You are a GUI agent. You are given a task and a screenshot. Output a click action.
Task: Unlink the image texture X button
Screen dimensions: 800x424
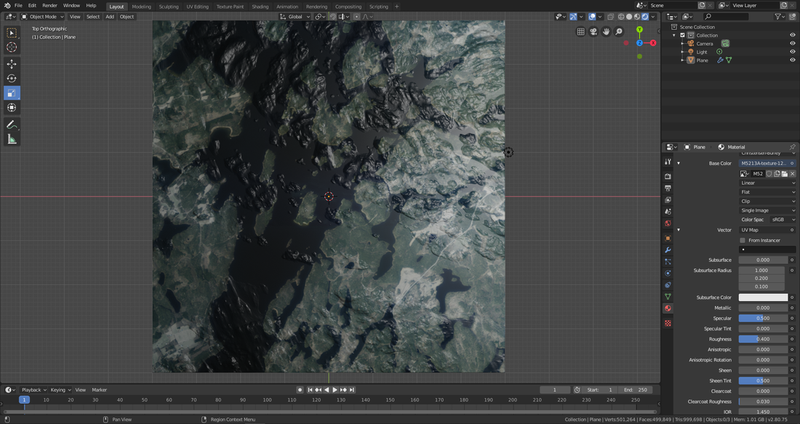coord(792,174)
